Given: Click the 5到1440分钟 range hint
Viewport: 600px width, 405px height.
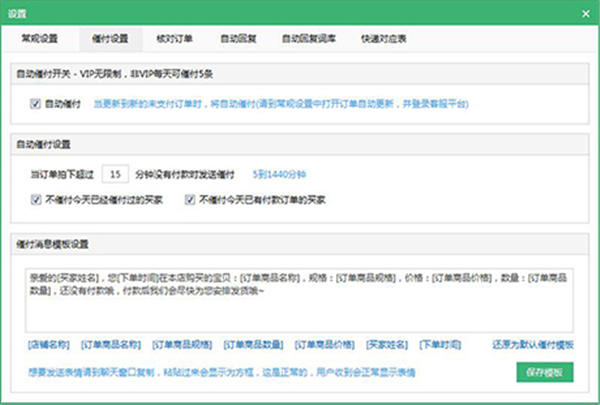Looking at the screenshot, I should coord(279,175).
